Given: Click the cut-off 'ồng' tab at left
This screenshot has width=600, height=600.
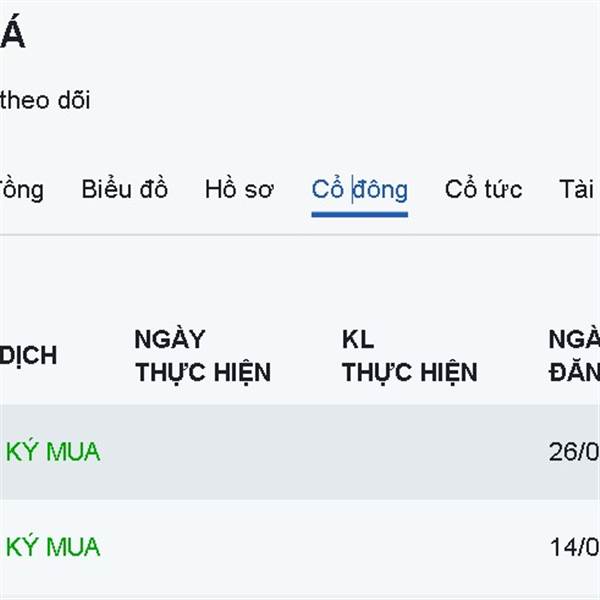Looking at the screenshot, I should tap(21, 189).
